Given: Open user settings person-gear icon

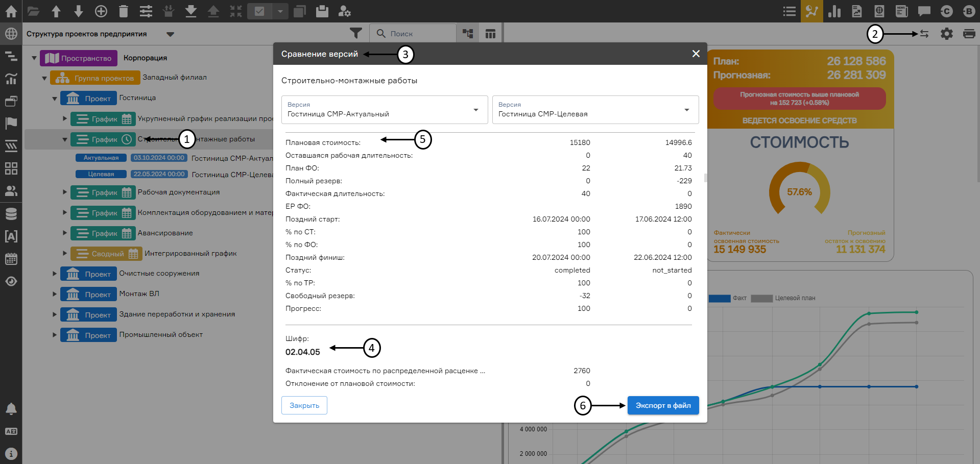Looking at the screenshot, I should 345,11.
